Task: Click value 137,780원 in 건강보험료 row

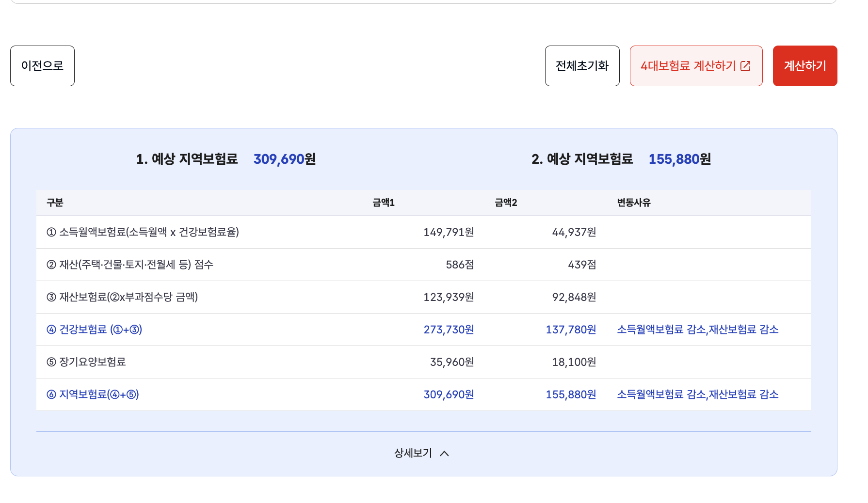Action: pyautogui.click(x=571, y=330)
